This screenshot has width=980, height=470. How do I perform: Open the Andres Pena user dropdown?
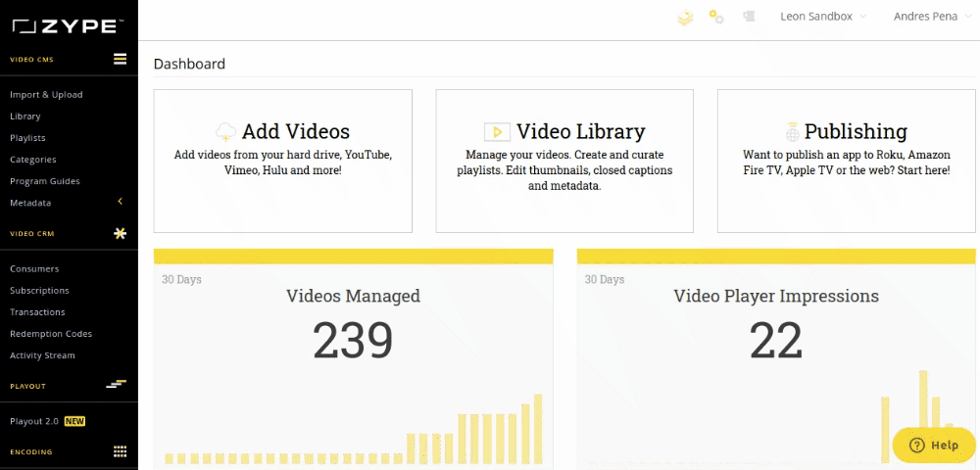[934, 17]
